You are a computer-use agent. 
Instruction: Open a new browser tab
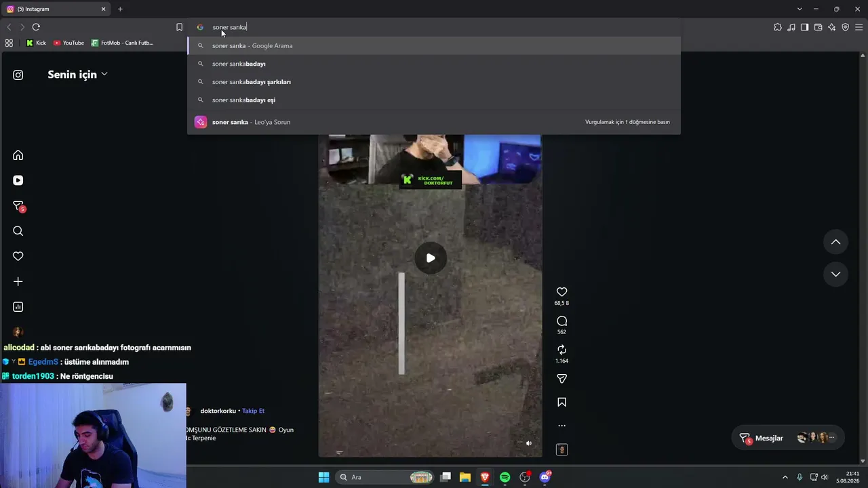tap(120, 9)
